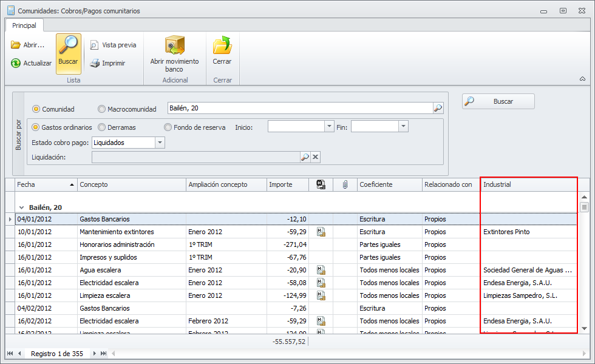Choose the Fondo de reserva option
The width and height of the screenshot is (595, 364).
168,127
